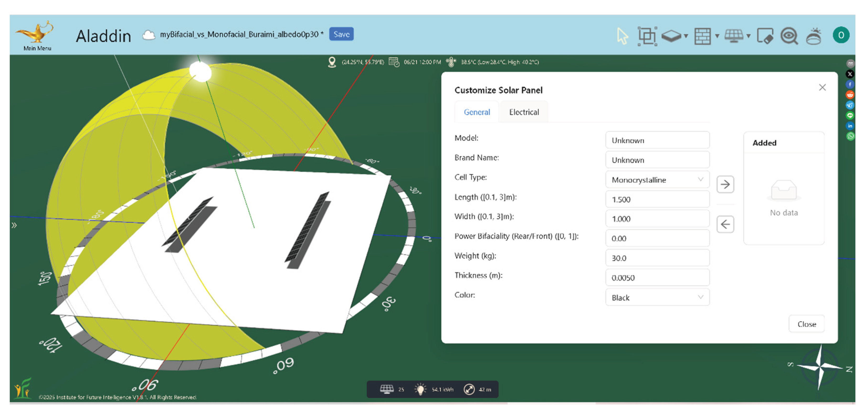868x415 pixels.
Task: Expand the solar panel tool dropdown arrow
Action: (x=749, y=36)
